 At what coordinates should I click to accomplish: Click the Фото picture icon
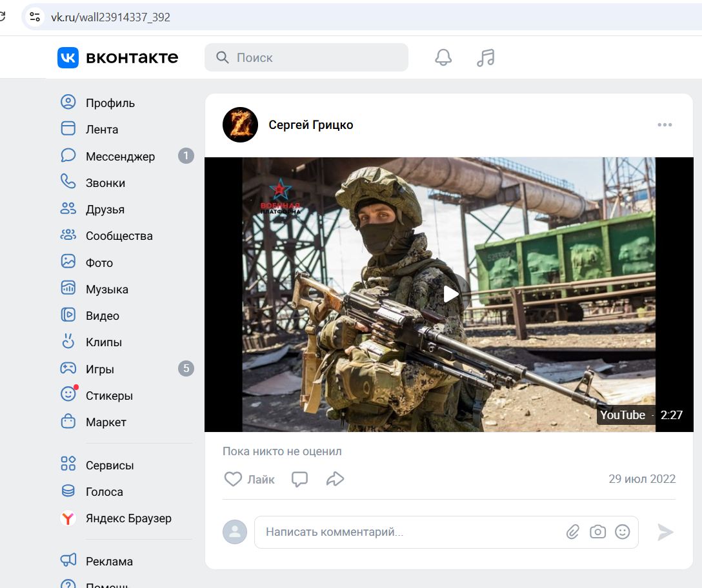(x=68, y=261)
